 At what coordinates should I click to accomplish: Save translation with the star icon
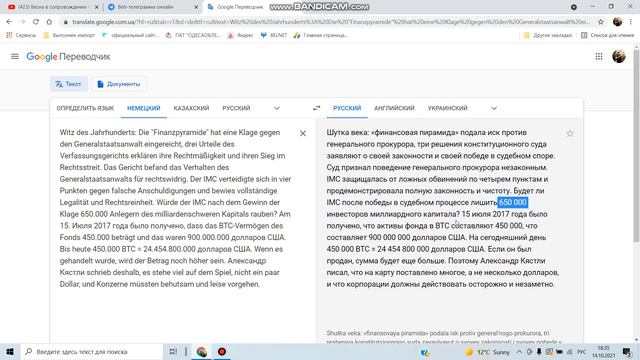point(570,133)
